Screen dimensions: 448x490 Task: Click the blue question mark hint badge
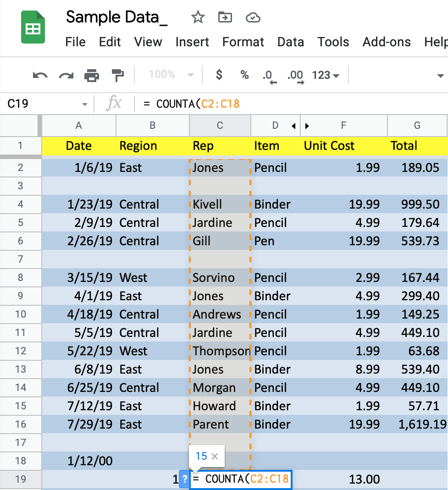click(x=184, y=479)
